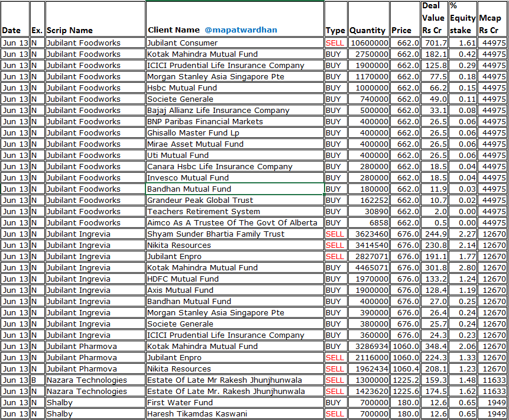
Task: Click Bandhan Mutual Fund in Jubilant Foodworks
Action: [x=235, y=189]
